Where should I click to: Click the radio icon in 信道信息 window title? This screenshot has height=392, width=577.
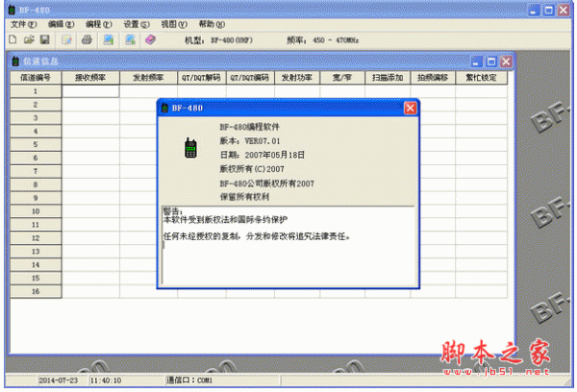point(15,61)
